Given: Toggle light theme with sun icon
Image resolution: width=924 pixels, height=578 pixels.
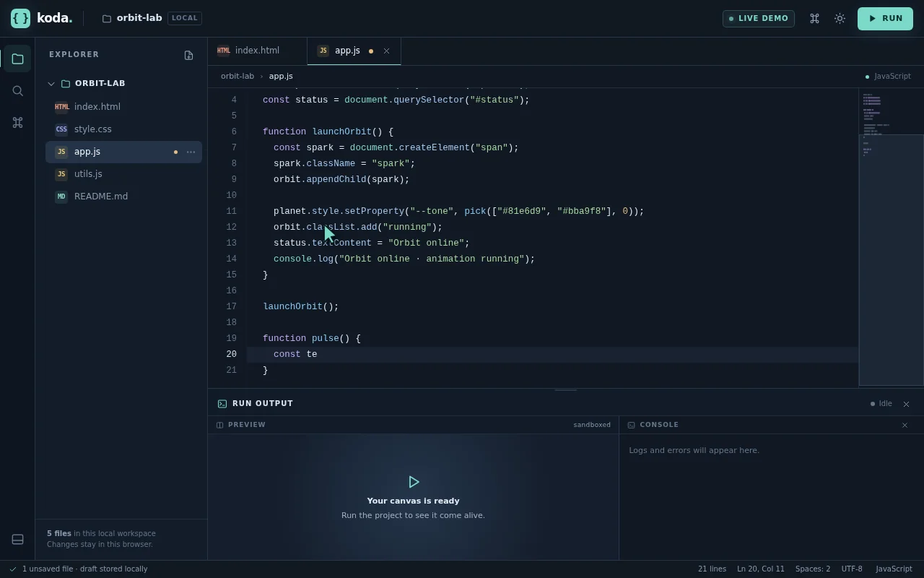Looking at the screenshot, I should click(x=840, y=19).
